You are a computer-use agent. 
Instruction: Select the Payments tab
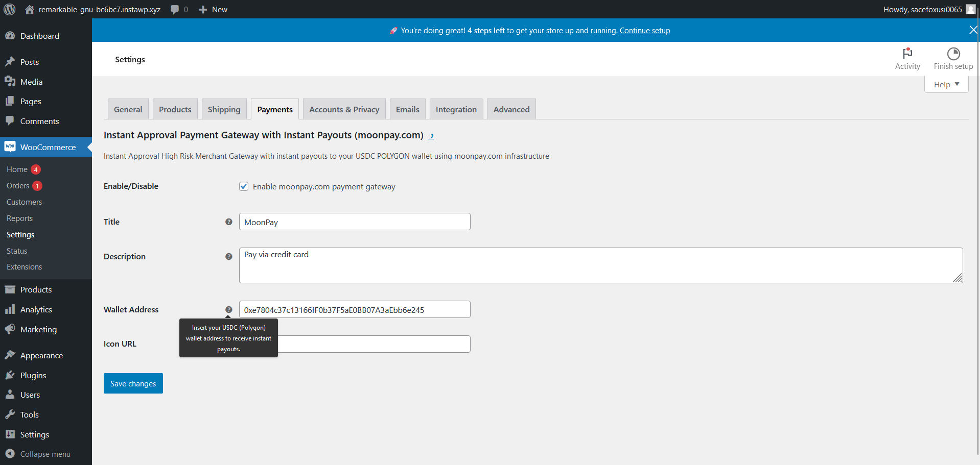click(x=275, y=109)
